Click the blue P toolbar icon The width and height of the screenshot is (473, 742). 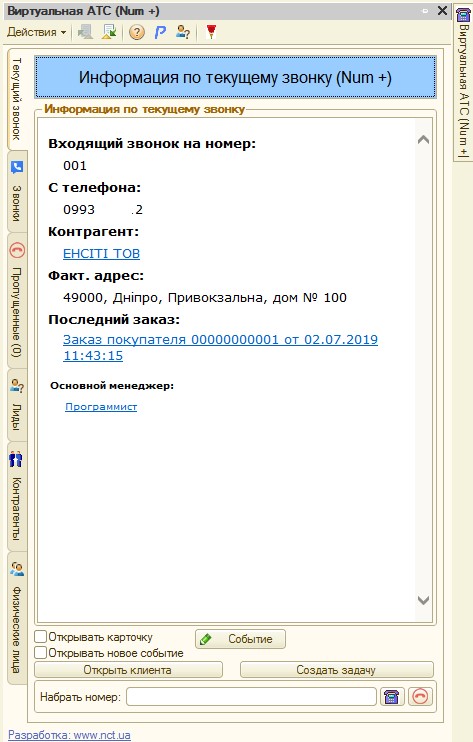160,32
